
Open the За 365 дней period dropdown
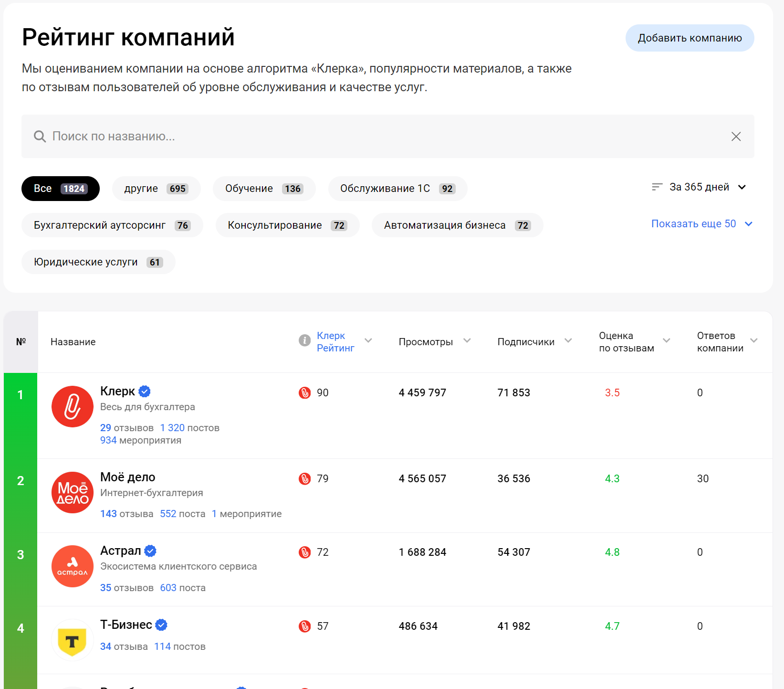click(x=699, y=187)
